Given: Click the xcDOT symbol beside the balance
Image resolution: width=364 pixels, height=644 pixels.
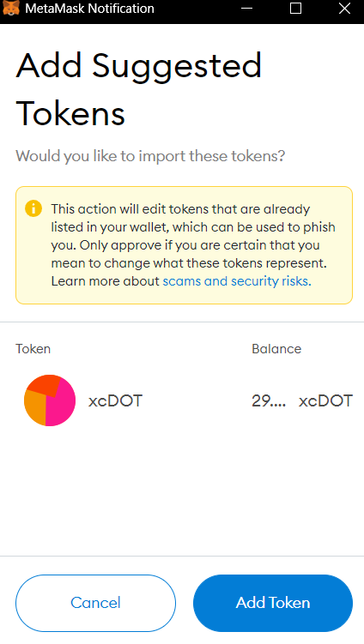Looking at the screenshot, I should (x=325, y=400).
